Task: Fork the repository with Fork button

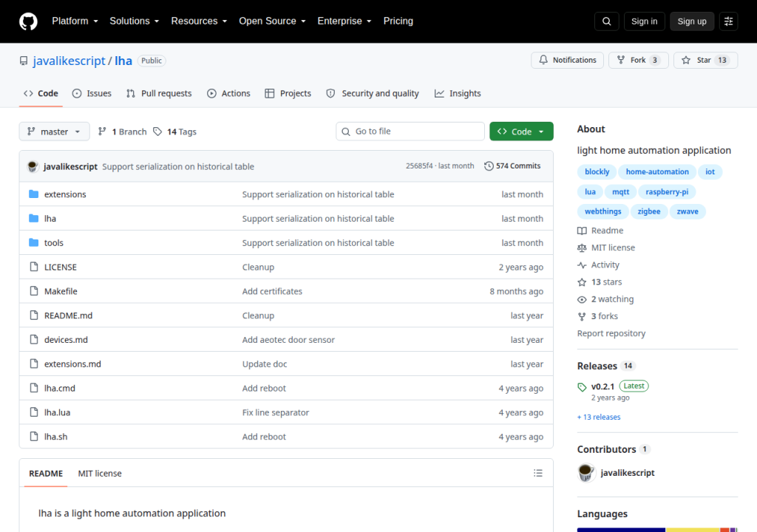Action: tap(638, 60)
